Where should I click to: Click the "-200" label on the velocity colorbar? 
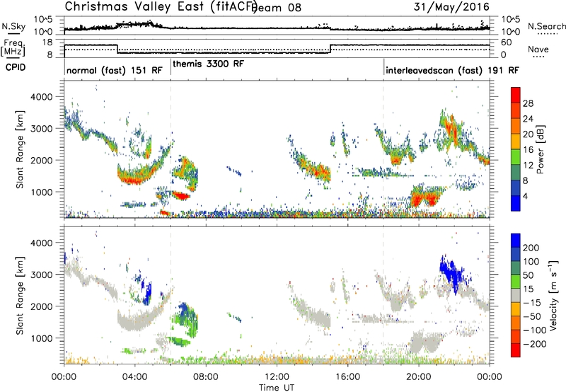tap(536, 344)
